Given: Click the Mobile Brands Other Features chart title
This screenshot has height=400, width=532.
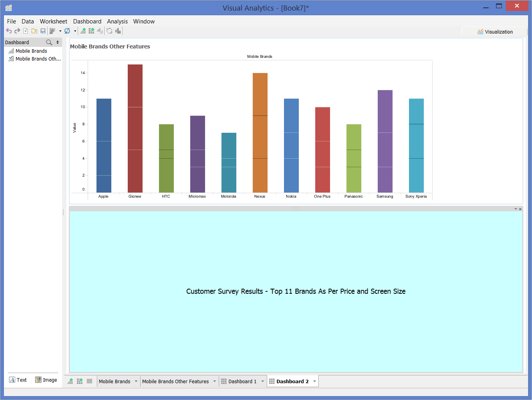Looking at the screenshot, I should [110, 46].
